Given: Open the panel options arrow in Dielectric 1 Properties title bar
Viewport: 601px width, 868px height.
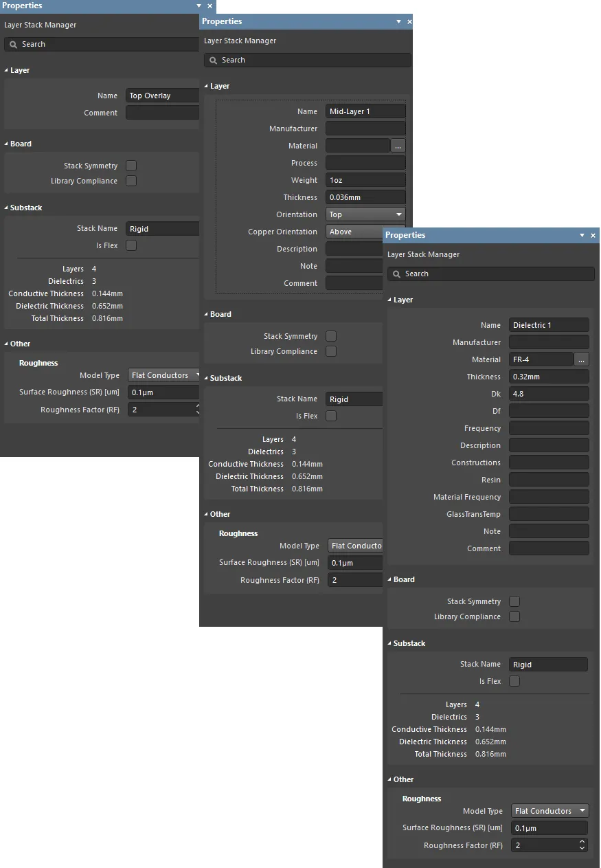Looking at the screenshot, I should point(582,235).
